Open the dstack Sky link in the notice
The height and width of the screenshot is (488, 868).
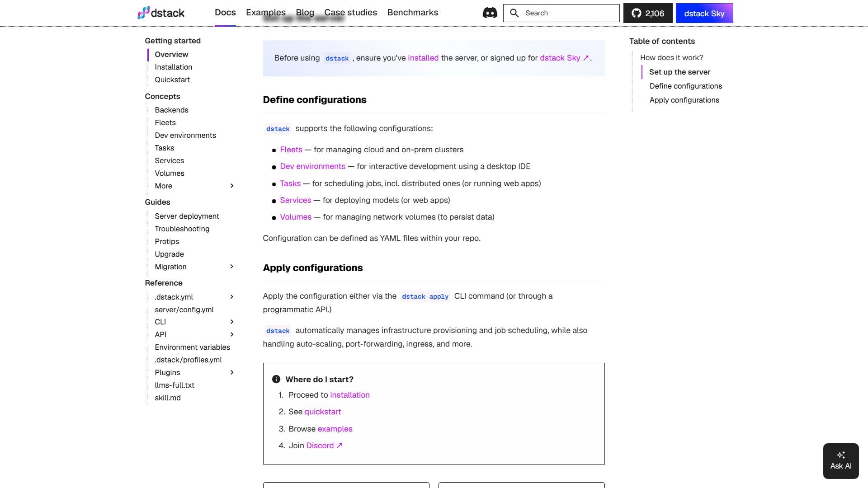click(564, 58)
